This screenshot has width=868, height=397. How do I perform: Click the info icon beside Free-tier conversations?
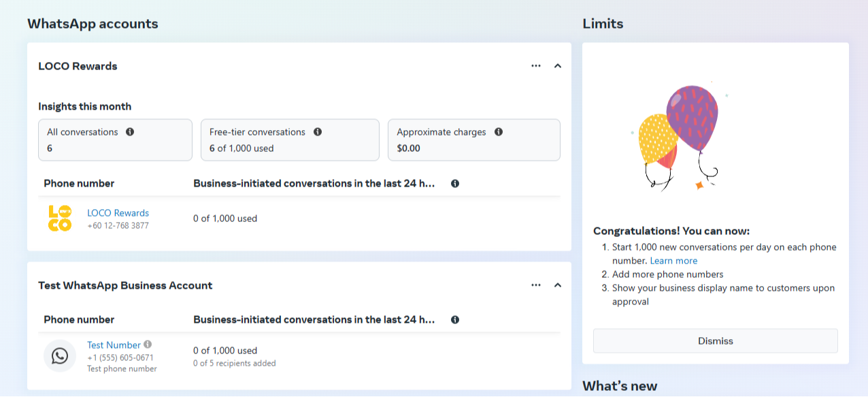pyautogui.click(x=318, y=132)
